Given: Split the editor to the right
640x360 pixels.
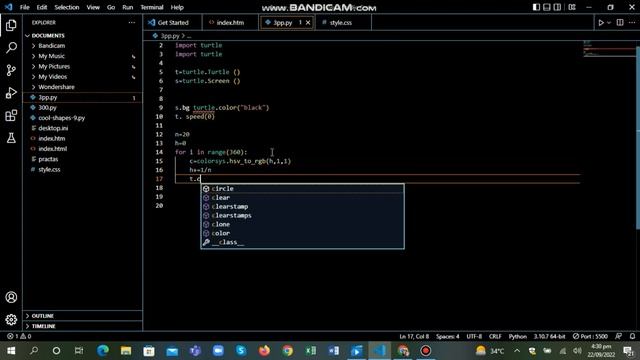Looking at the screenshot, I should click(x=620, y=22).
